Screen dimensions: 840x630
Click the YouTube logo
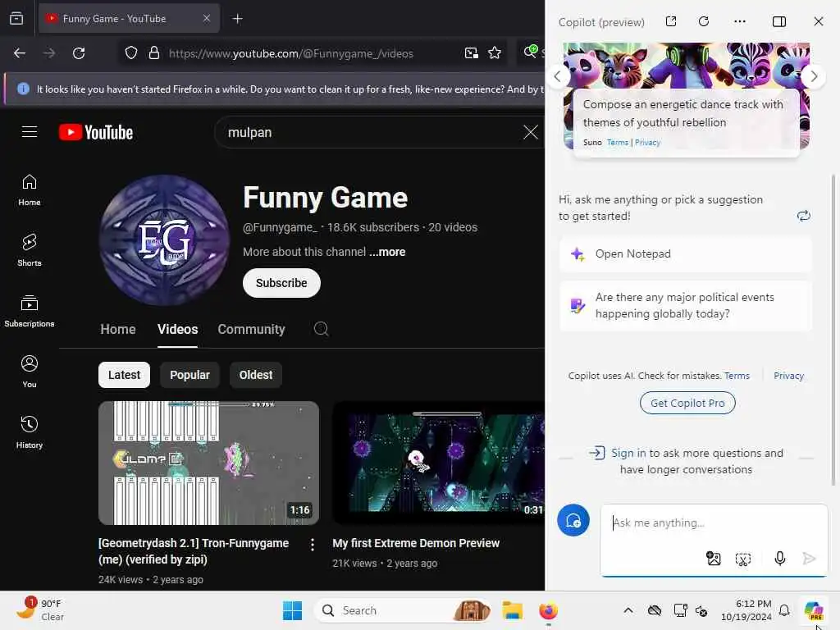click(x=96, y=132)
